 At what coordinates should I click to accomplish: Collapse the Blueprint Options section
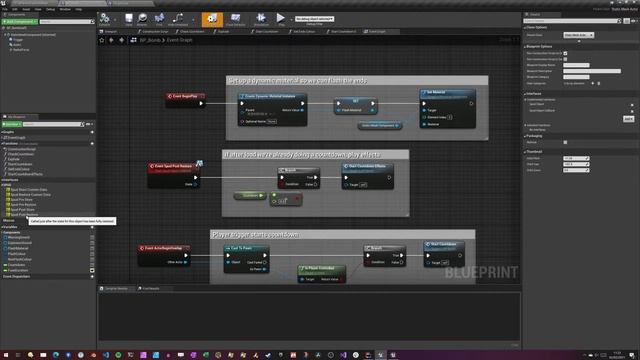pos(525,47)
